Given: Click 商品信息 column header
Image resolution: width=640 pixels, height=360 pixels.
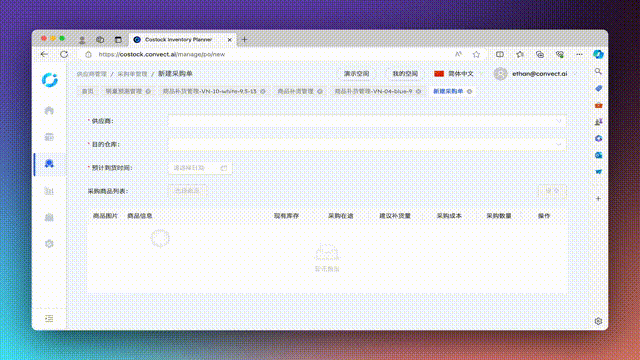Looking at the screenshot, I should click(x=140, y=216).
